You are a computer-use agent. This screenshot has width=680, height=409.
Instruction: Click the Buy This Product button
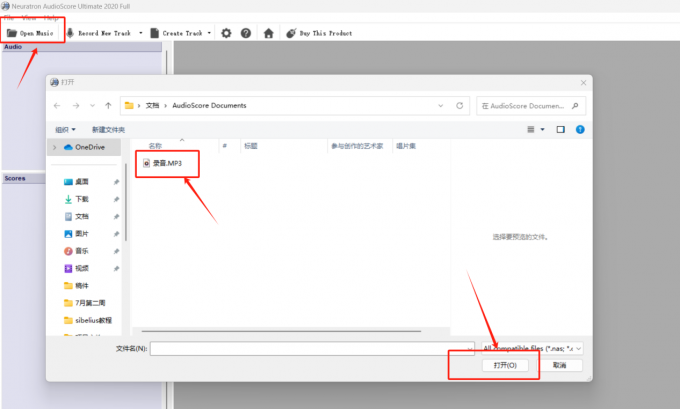319,33
